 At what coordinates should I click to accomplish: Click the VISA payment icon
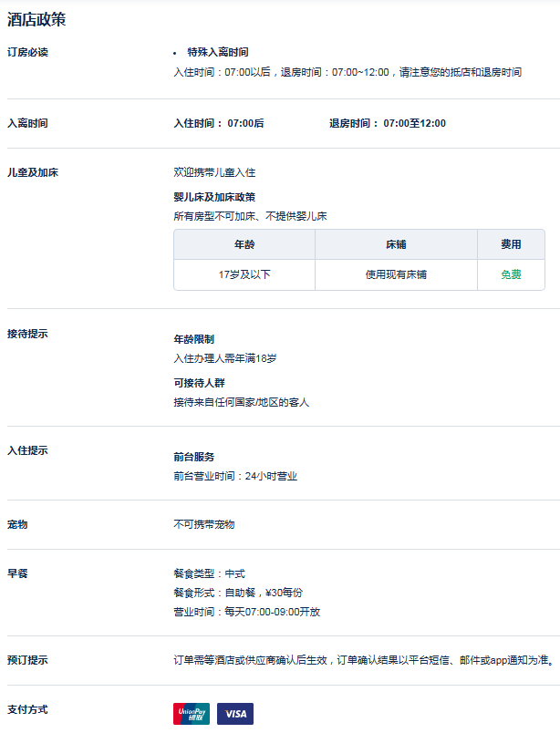point(235,713)
